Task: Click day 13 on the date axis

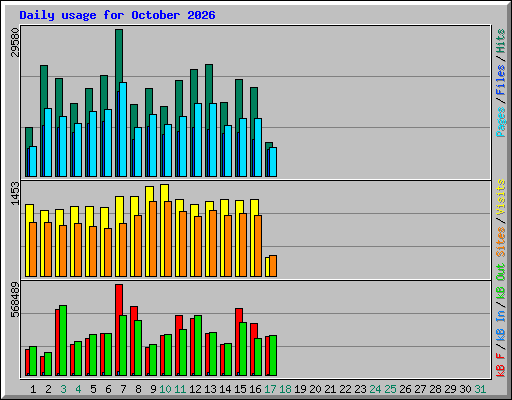Action: click(210, 389)
